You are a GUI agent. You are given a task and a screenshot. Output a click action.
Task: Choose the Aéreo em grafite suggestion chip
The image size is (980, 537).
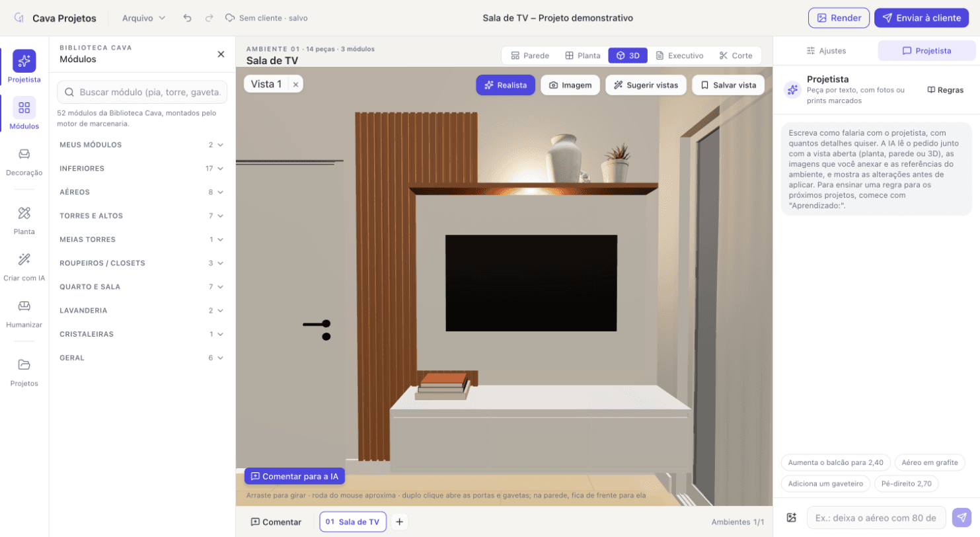(x=928, y=462)
